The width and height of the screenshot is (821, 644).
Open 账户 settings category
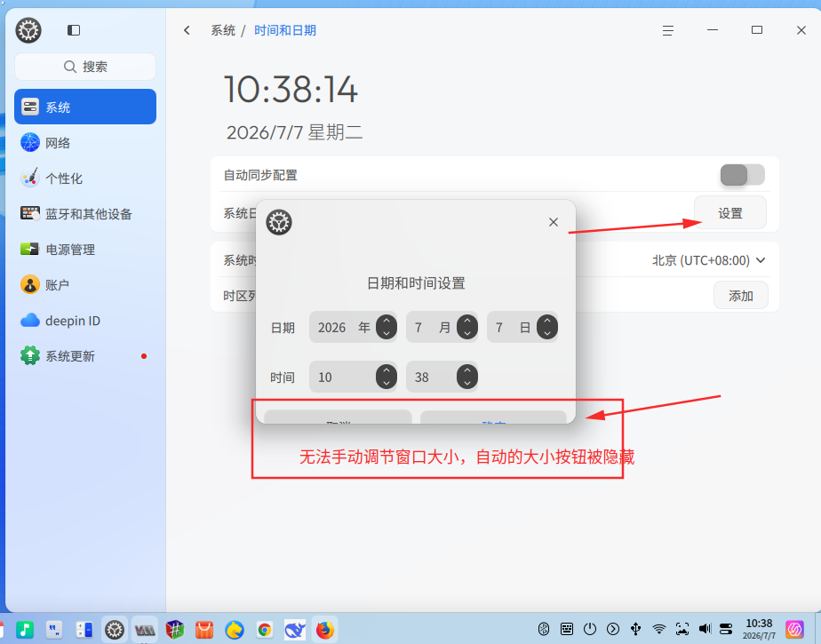click(85, 285)
